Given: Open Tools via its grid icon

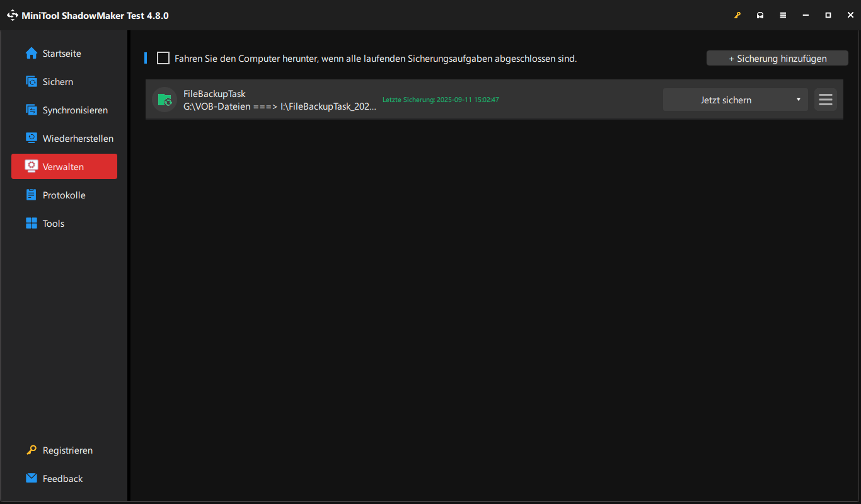Looking at the screenshot, I should point(31,223).
